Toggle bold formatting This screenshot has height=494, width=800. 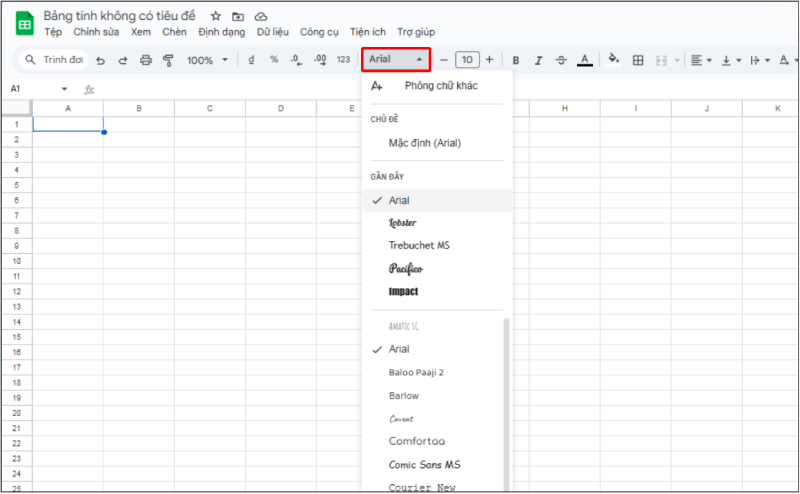516,60
